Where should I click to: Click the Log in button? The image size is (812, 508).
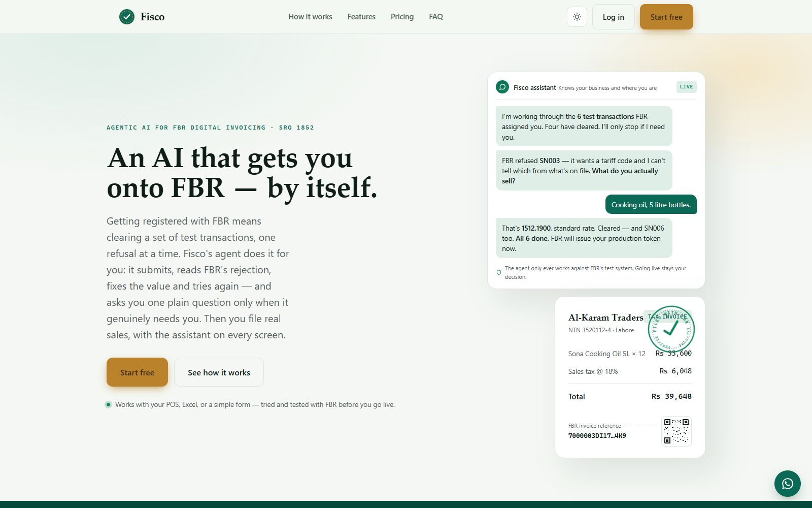pos(613,17)
